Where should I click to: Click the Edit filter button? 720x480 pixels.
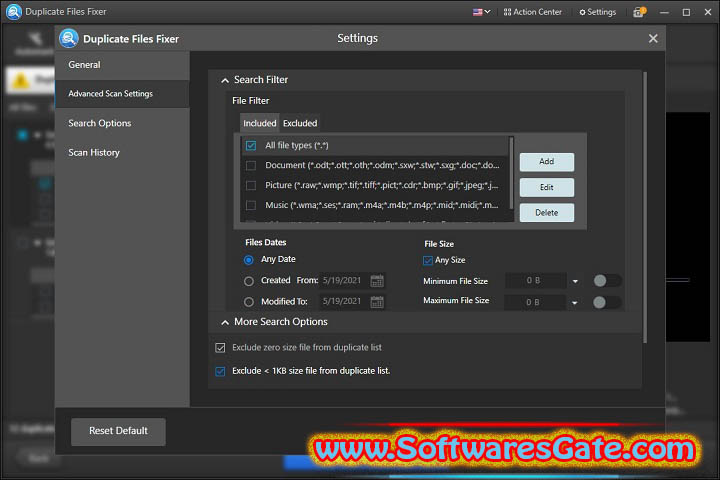546,187
